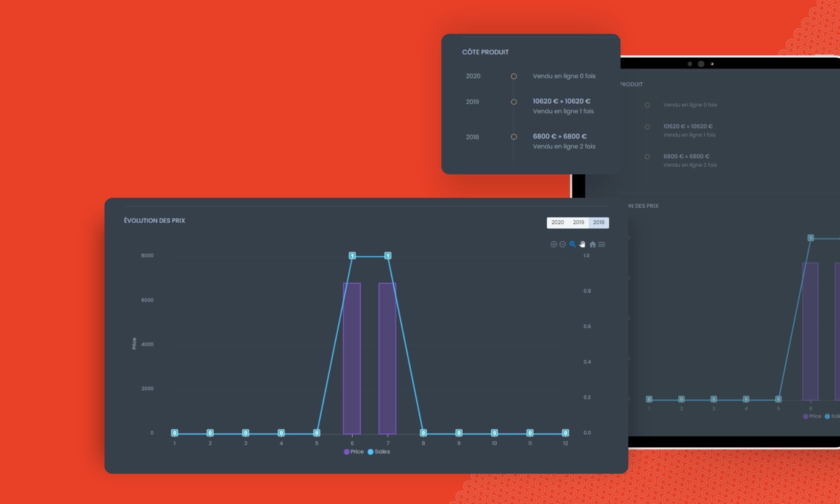Viewport: 840px width, 504px height.
Task: Switch to year 2020 on the chart
Action: pyautogui.click(x=557, y=223)
